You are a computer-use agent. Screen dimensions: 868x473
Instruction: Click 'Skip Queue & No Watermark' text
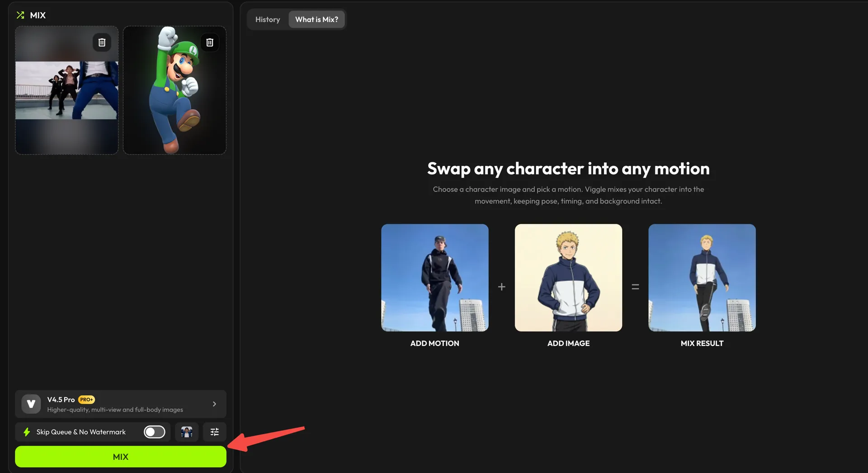pos(81,432)
